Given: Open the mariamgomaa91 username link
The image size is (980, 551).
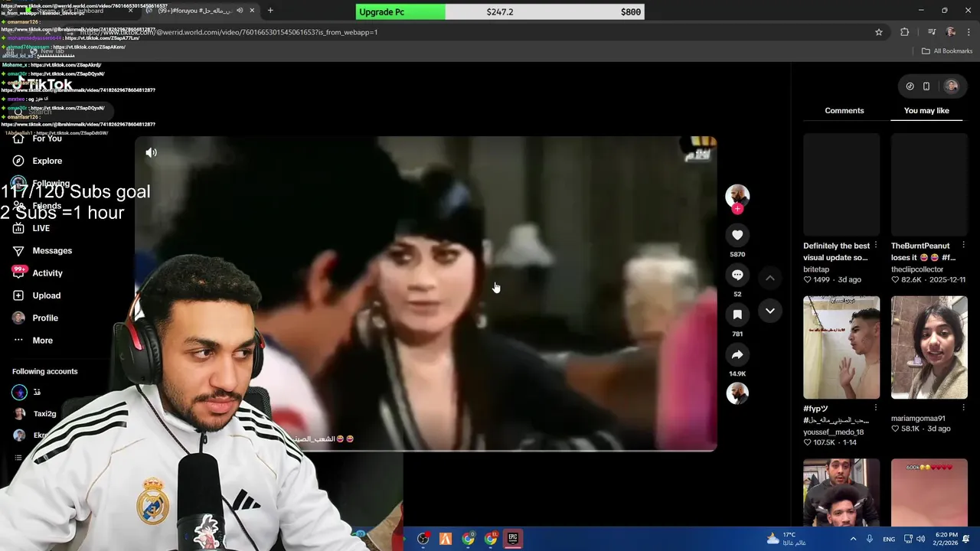Looking at the screenshot, I should (918, 419).
